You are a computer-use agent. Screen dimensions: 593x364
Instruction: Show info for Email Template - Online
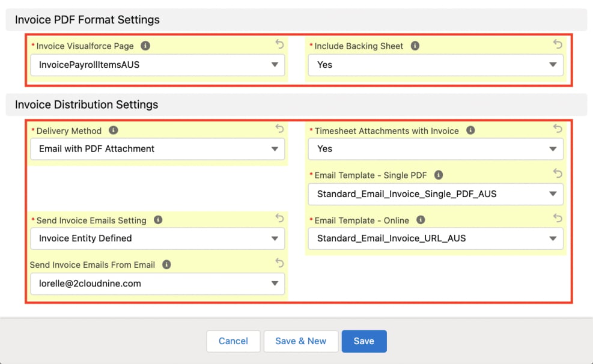421,220
